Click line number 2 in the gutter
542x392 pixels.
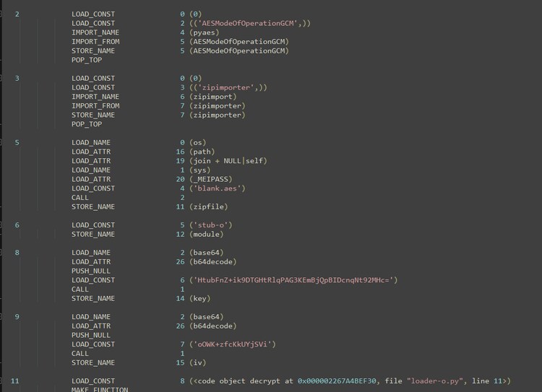click(x=17, y=14)
